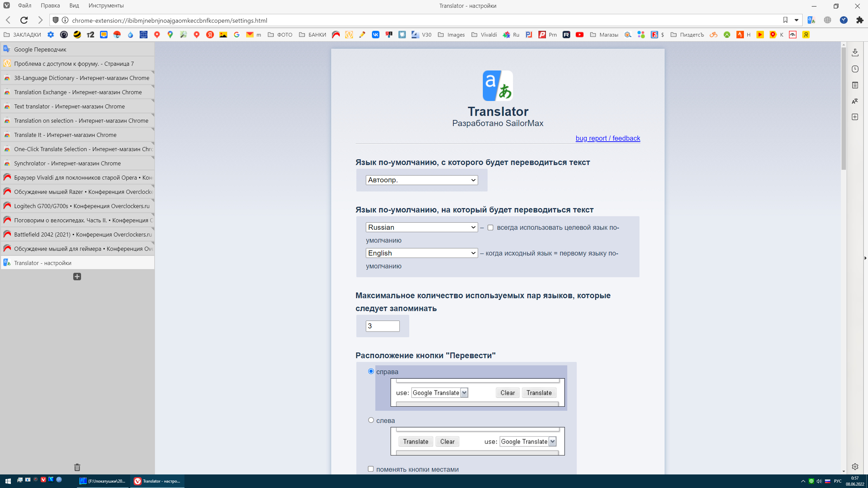The height and width of the screenshot is (488, 868).
Task: Click the Translator extension icon in toolbar
Action: (811, 20)
